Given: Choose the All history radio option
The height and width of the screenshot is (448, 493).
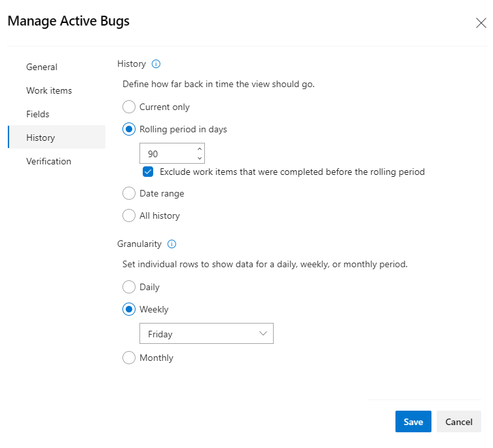Looking at the screenshot, I should tap(129, 215).
